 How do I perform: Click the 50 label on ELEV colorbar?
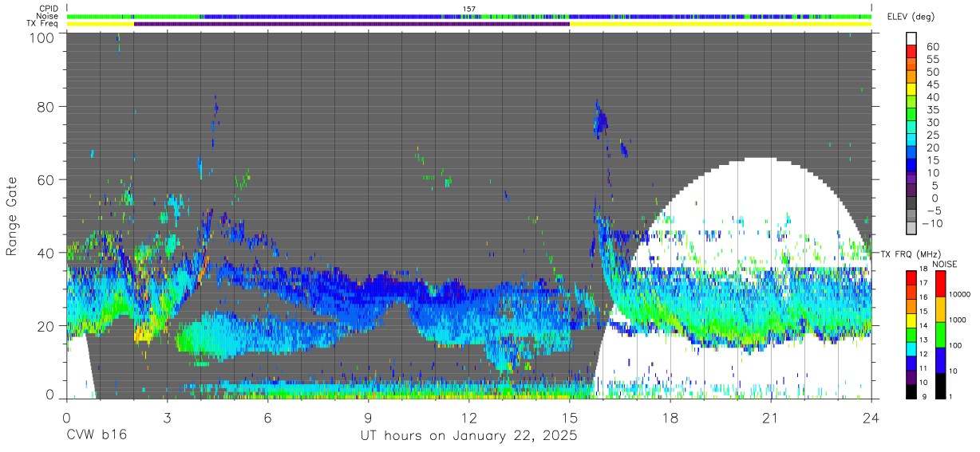tap(933, 73)
